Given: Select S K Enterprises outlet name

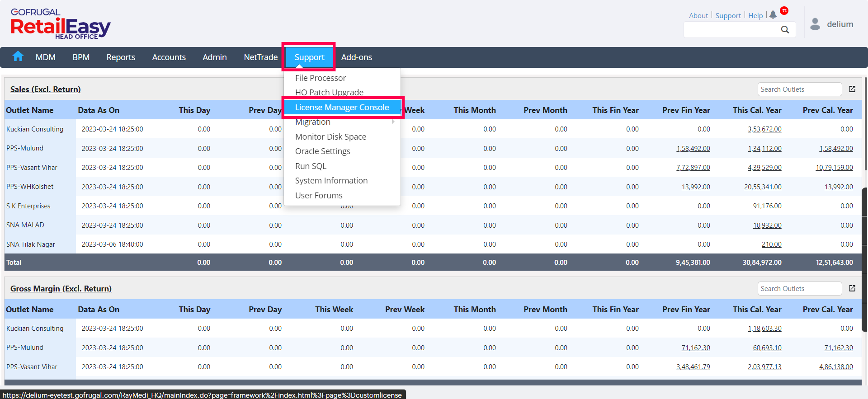Looking at the screenshot, I should pyautogui.click(x=28, y=206).
